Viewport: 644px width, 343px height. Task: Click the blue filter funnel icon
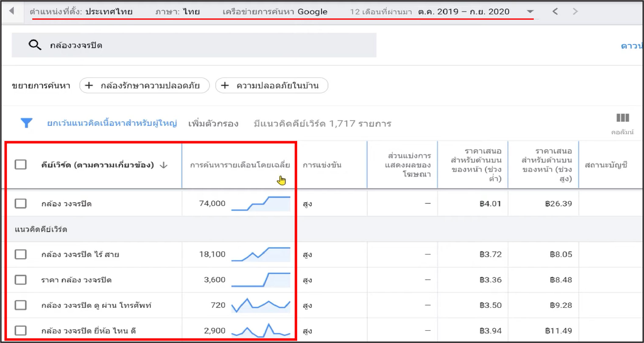tap(26, 123)
